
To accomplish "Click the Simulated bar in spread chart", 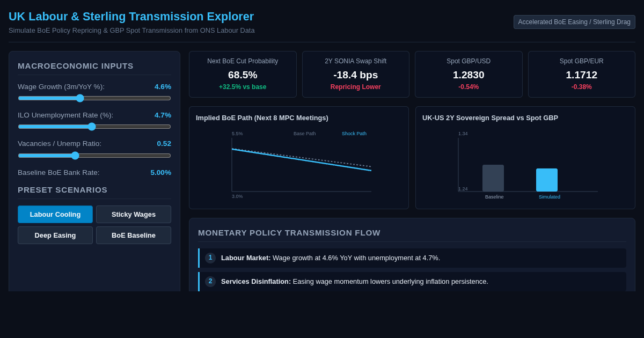I will [547, 180].
